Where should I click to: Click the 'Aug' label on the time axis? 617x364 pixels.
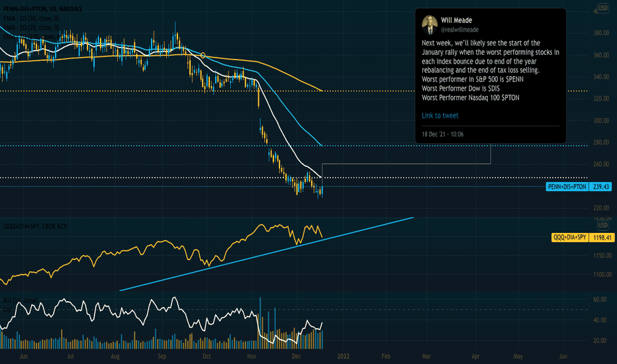click(115, 356)
